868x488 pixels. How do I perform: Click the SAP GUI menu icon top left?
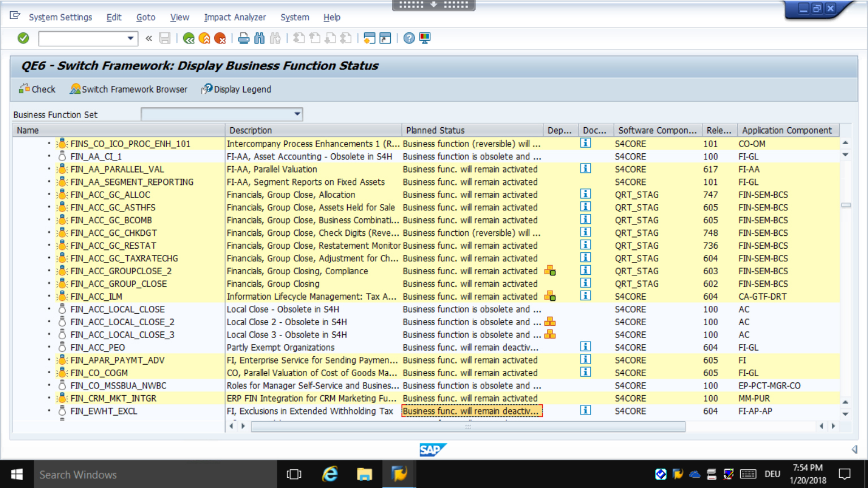(x=15, y=16)
